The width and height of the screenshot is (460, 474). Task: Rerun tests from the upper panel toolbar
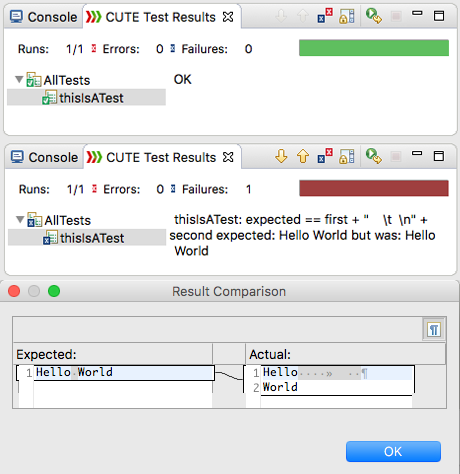point(373,16)
